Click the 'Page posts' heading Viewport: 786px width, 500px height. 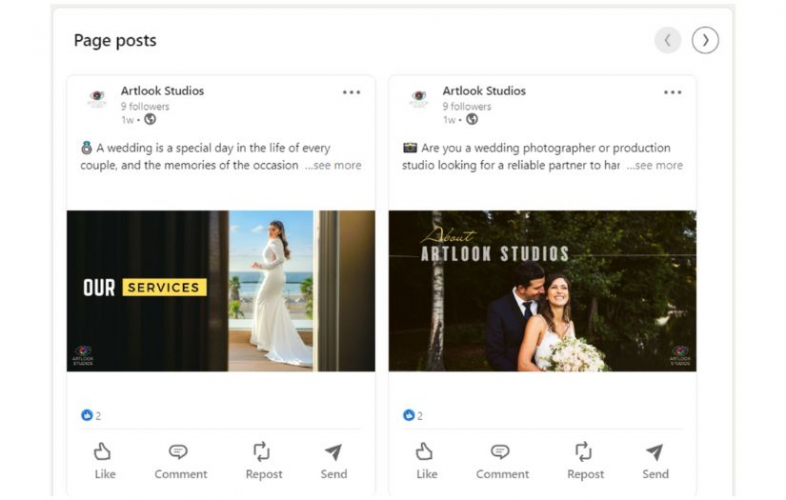pos(115,41)
